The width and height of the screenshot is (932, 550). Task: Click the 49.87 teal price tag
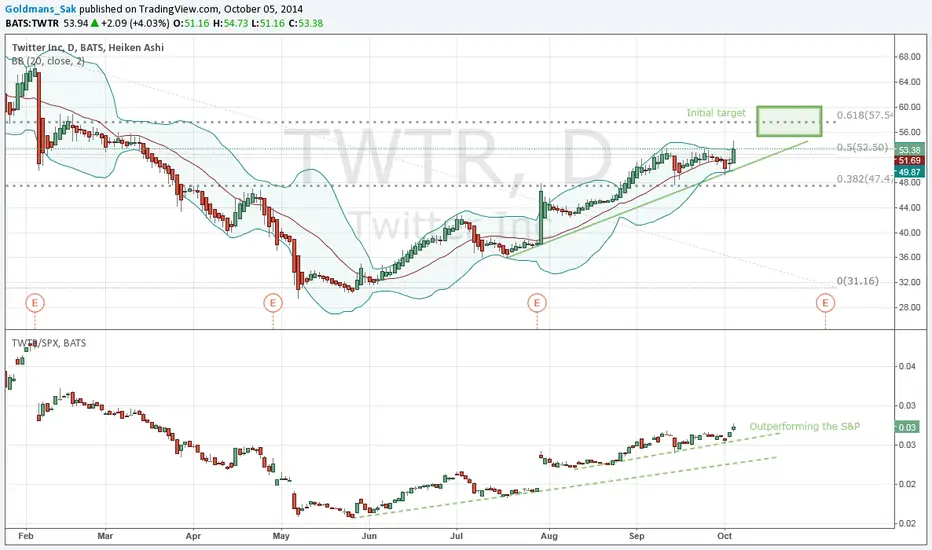(909, 172)
